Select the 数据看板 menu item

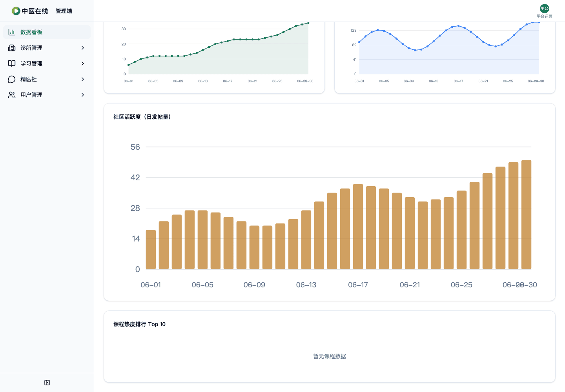(x=47, y=32)
